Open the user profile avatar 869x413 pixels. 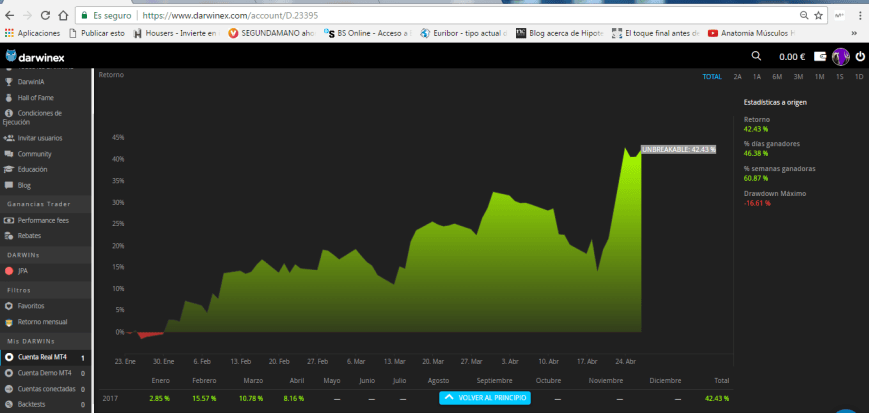(840, 56)
